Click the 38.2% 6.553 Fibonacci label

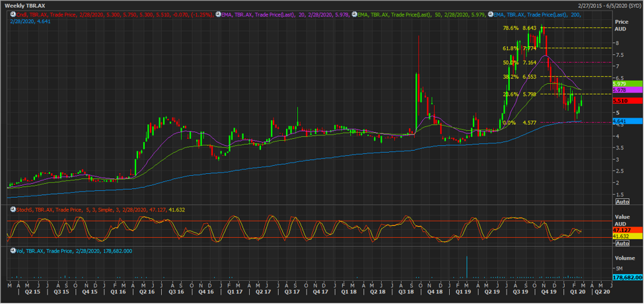pyautogui.click(x=519, y=77)
